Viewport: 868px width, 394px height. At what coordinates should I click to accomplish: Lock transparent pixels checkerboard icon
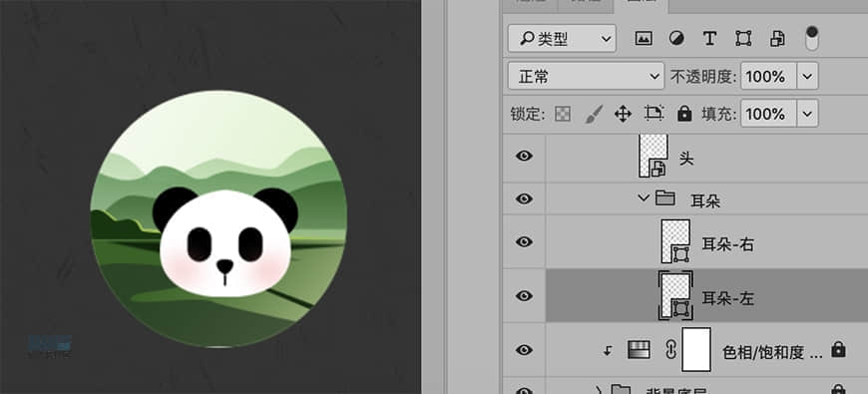563,114
